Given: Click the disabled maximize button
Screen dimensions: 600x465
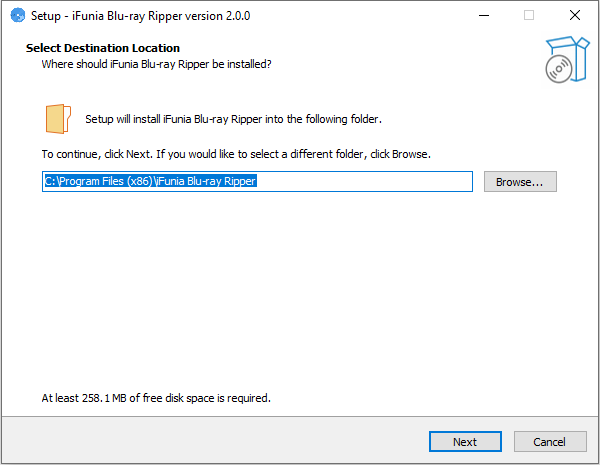Looking at the screenshot, I should 528,15.
